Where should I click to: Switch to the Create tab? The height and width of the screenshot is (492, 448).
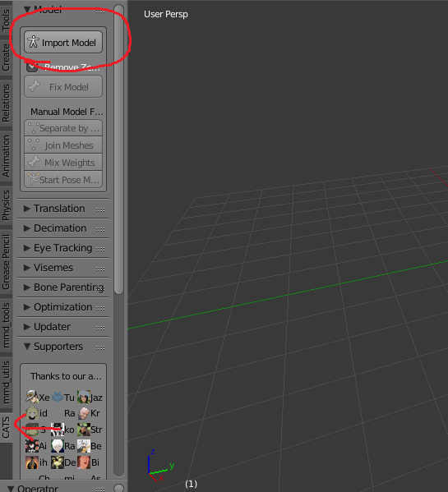coord(6,57)
